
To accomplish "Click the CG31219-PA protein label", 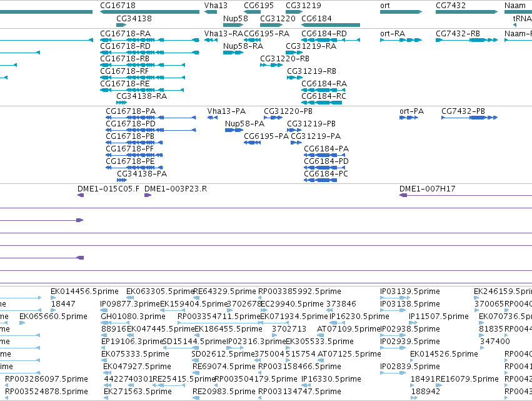I will [x=316, y=136].
